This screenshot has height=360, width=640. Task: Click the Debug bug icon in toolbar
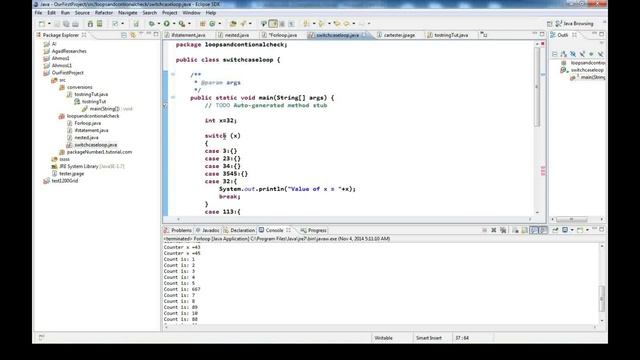[151, 24]
